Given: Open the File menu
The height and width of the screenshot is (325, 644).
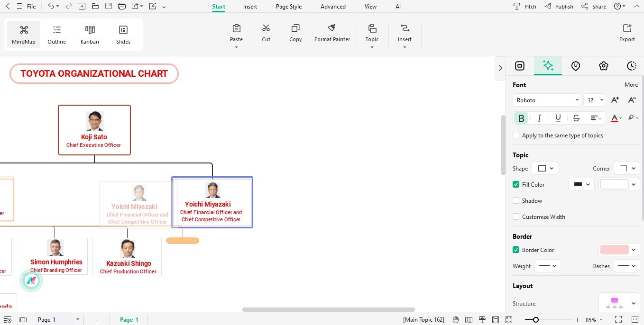Looking at the screenshot, I should 31,6.
